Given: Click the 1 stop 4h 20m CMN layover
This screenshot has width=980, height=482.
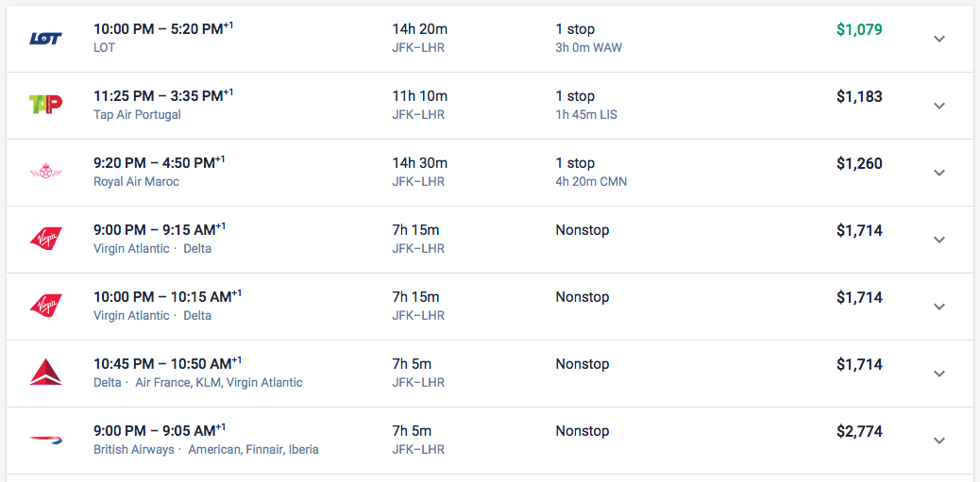Looking at the screenshot, I should [590, 173].
